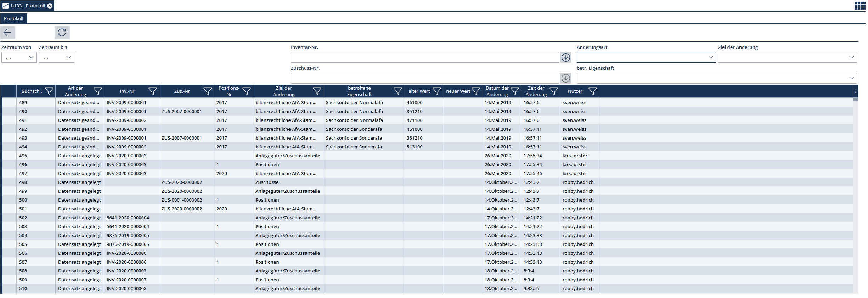The image size is (868, 298).
Task: Click the Zuschuss-Nr. lookup arrow icon
Action: point(566,78)
